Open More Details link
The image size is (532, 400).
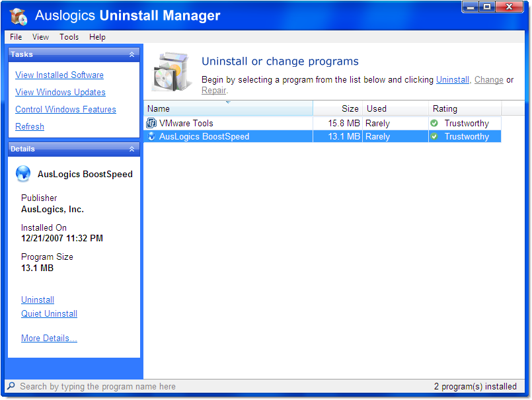49,339
